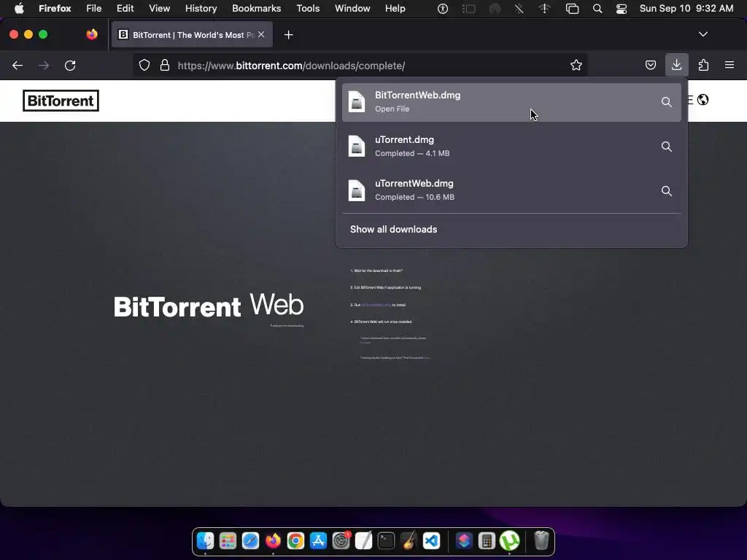747x560 pixels.
Task: Open System Settings from the Dock
Action: coord(341,541)
